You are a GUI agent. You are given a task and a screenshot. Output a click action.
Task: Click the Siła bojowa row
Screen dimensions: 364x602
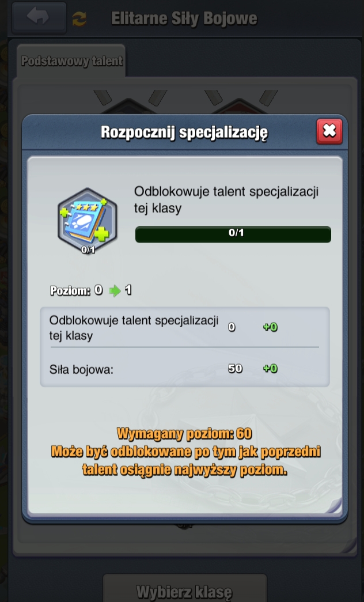[185, 369]
